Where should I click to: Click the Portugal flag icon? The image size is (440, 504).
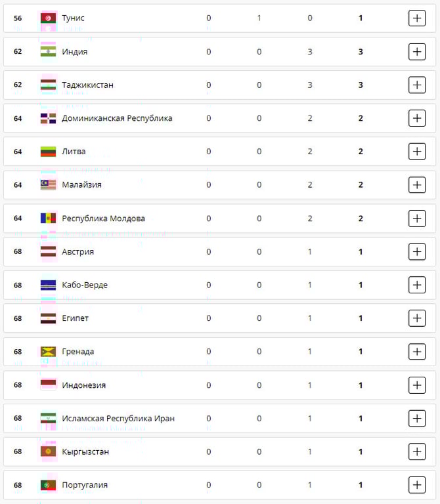tap(48, 485)
